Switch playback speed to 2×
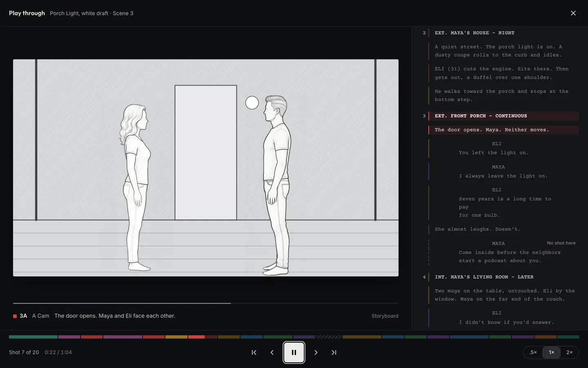588x368 pixels. coord(570,352)
